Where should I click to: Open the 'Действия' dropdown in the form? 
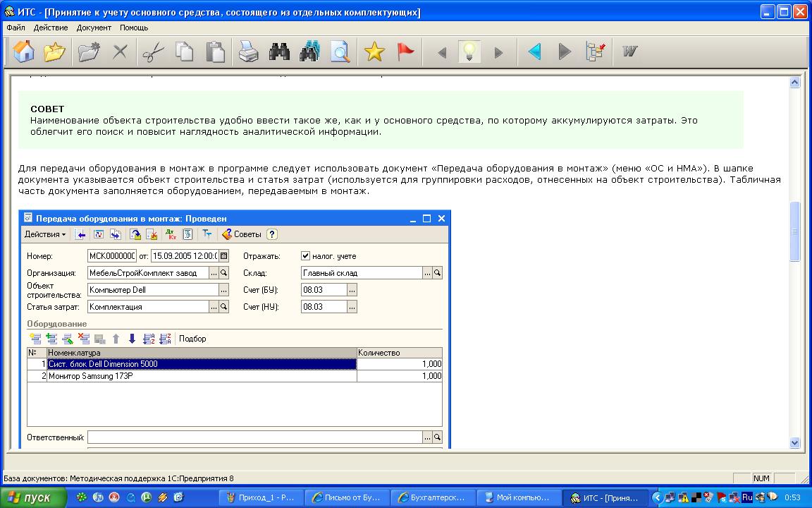tap(45, 234)
